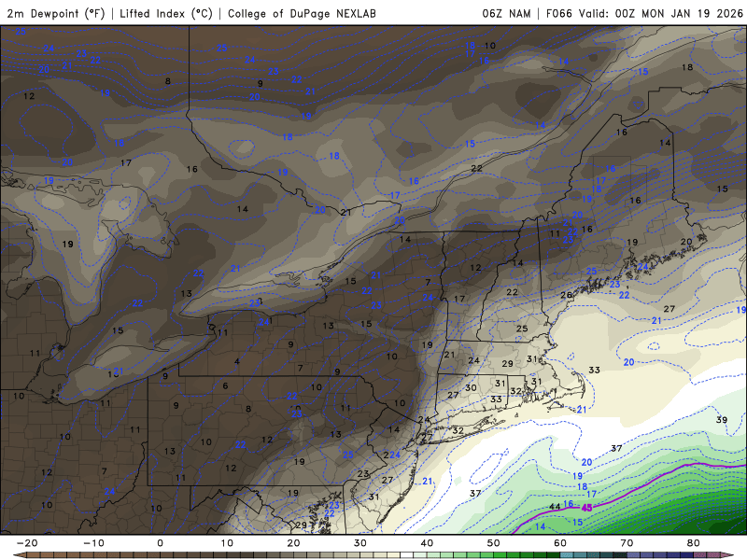Viewport: 747px width, 560px height.
Task: Click the 0 label on the color scale
Action: point(160,543)
